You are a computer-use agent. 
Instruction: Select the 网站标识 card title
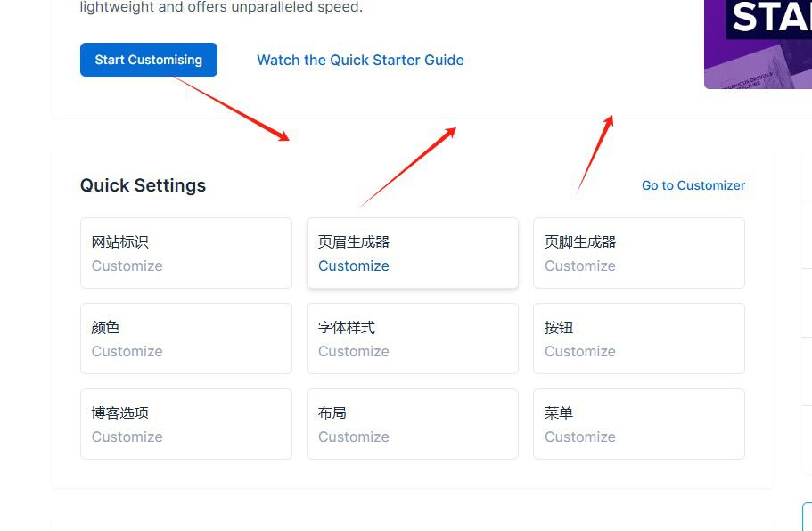click(120, 241)
